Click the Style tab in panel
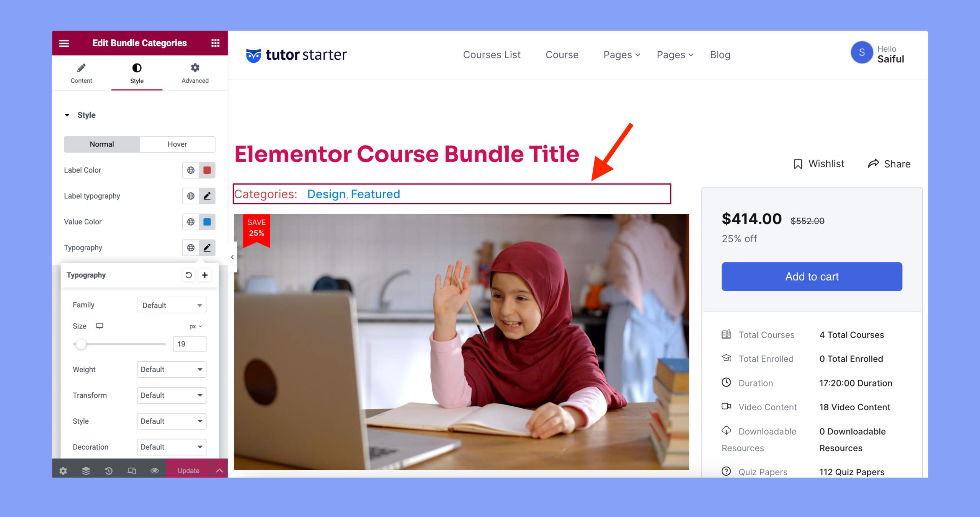The image size is (980, 517). coord(136,73)
